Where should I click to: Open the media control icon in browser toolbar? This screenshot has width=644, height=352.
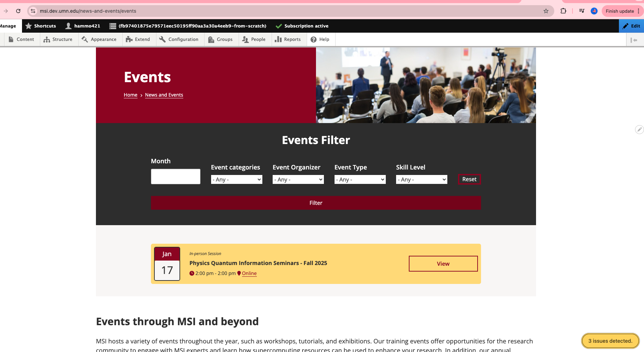coord(582,11)
